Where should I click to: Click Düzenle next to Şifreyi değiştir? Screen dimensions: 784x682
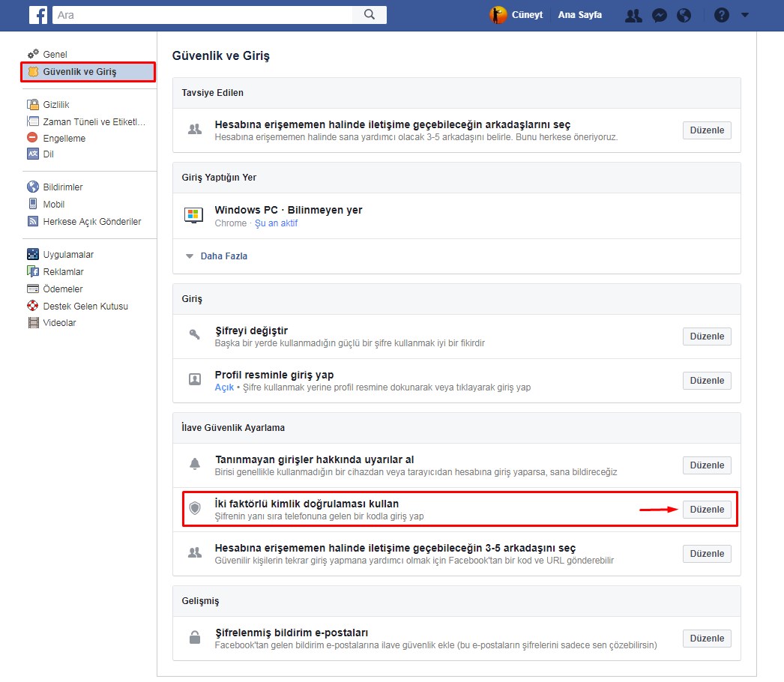(x=706, y=337)
